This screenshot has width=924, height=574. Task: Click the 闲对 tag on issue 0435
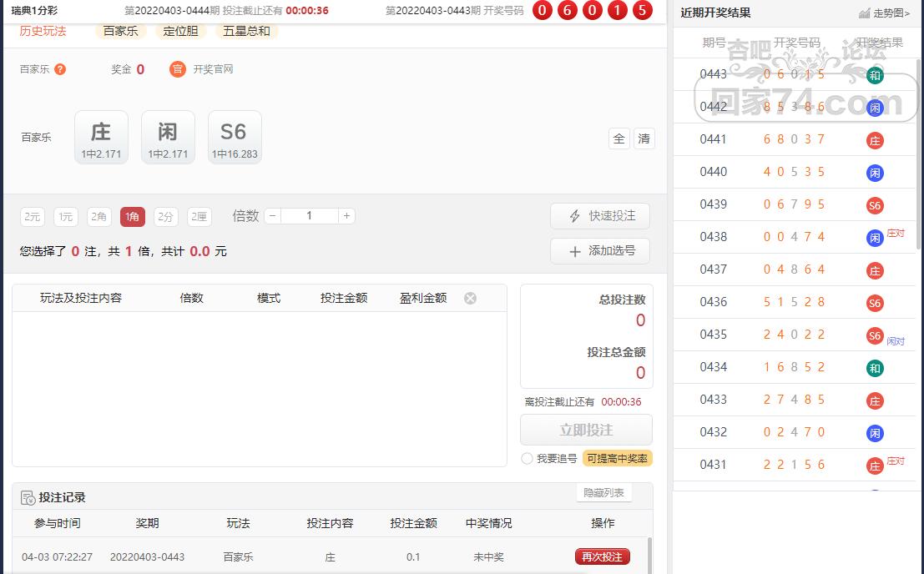click(x=895, y=341)
